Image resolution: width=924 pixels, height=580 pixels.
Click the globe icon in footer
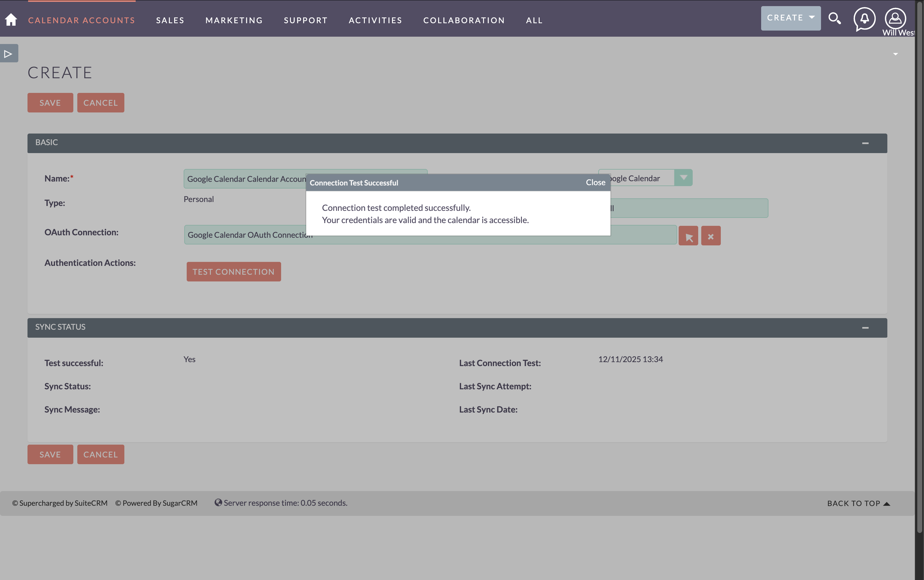pos(218,502)
